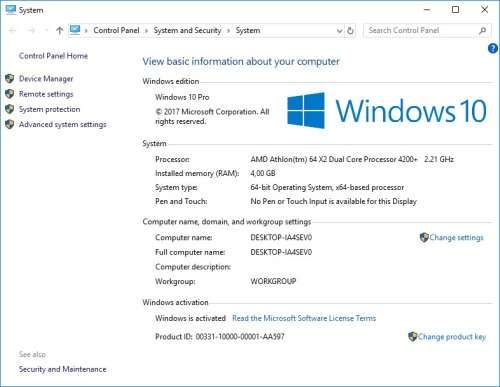
Task: Click the refresh icon in address bar
Action: [x=350, y=31]
